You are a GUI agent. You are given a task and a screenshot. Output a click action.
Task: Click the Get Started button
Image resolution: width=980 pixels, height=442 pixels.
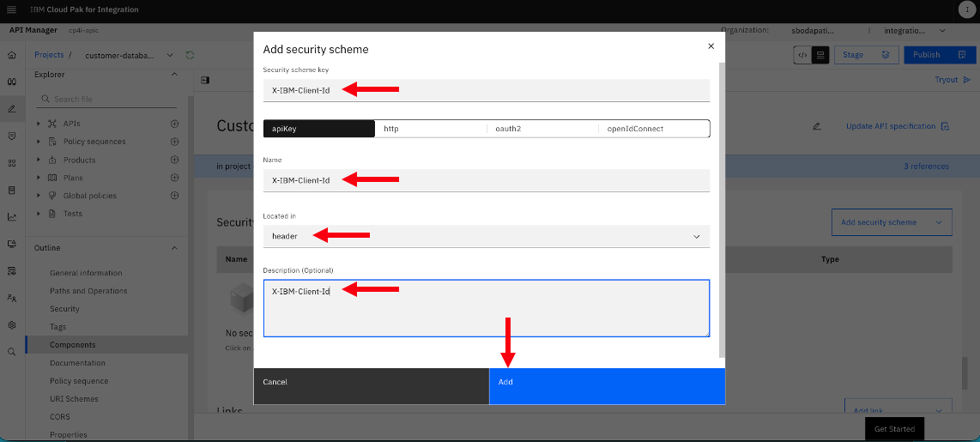point(894,429)
